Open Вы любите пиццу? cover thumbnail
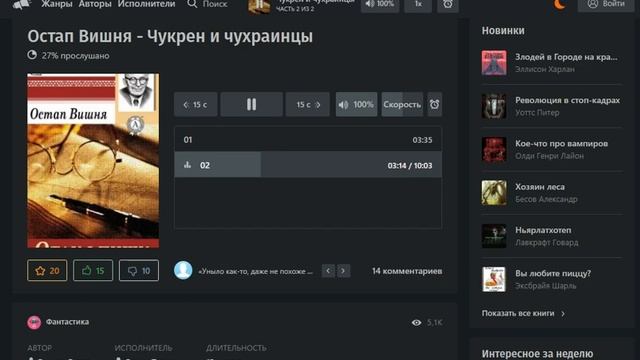This screenshot has height=360, width=640. click(494, 279)
